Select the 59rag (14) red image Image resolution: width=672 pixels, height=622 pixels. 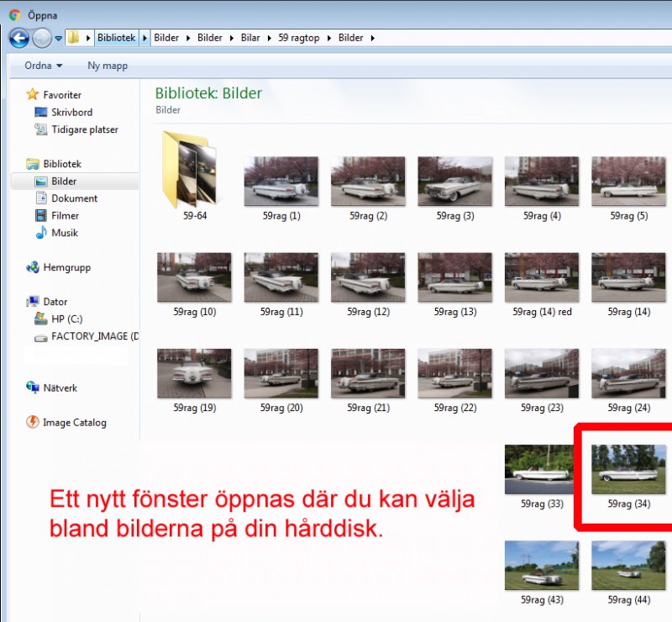click(x=541, y=277)
